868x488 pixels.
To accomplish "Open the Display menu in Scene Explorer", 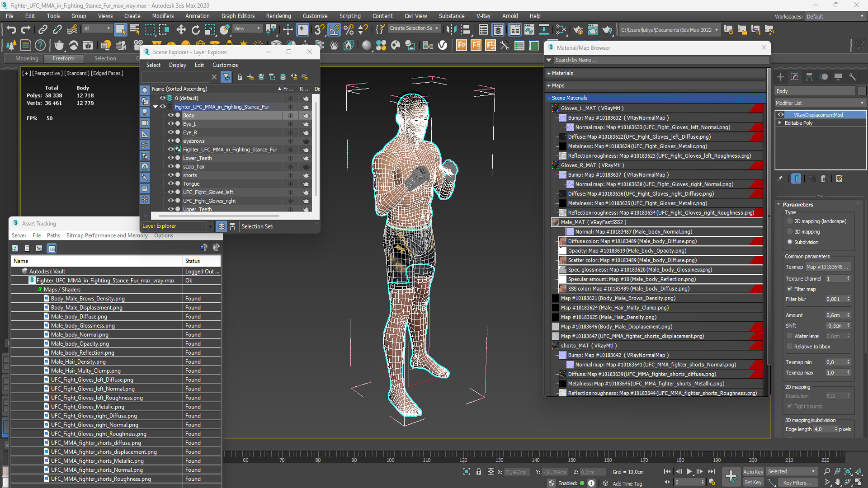I will (x=177, y=65).
